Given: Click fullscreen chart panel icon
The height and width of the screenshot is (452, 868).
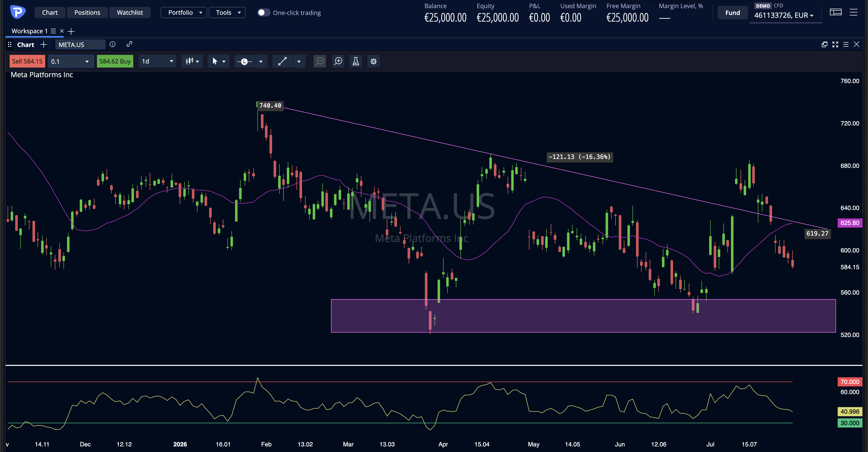Looking at the screenshot, I should click(x=835, y=44).
